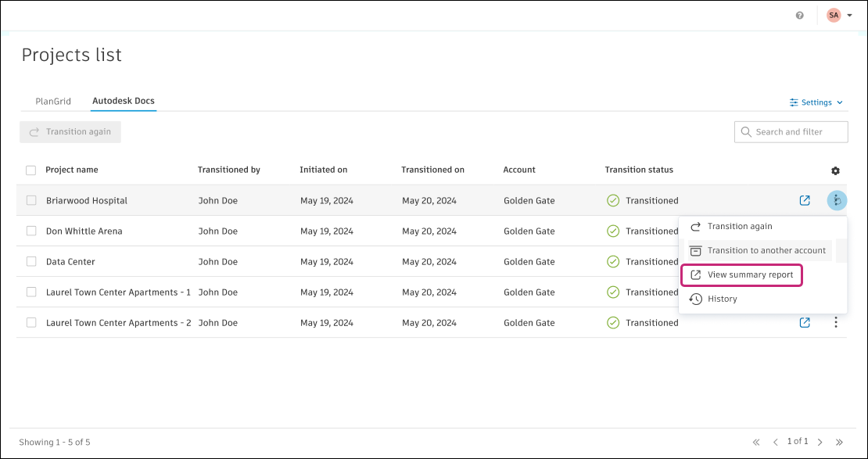Go to the first page of results
Viewport: 868px width, 459px height.
[x=756, y=443]
